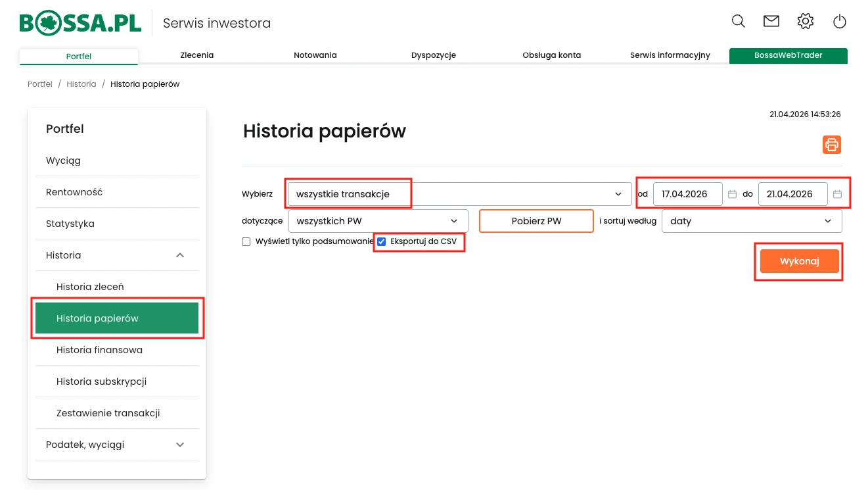Open the calendar icon next to 17.04.2026
868x490 pixels.
[733, 194]
